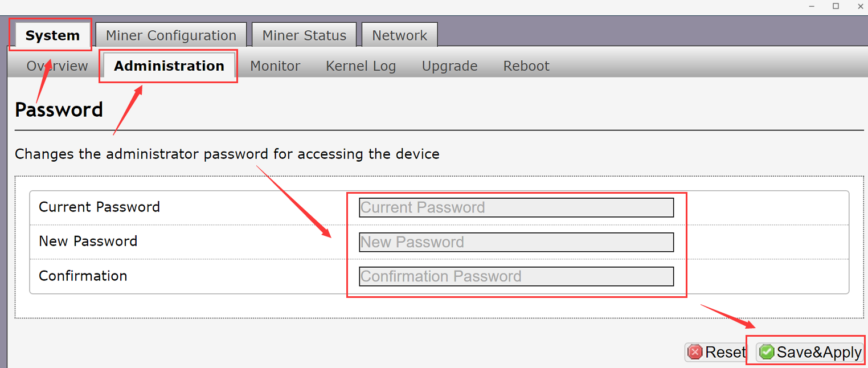Maximize the application window

point(836,7)
